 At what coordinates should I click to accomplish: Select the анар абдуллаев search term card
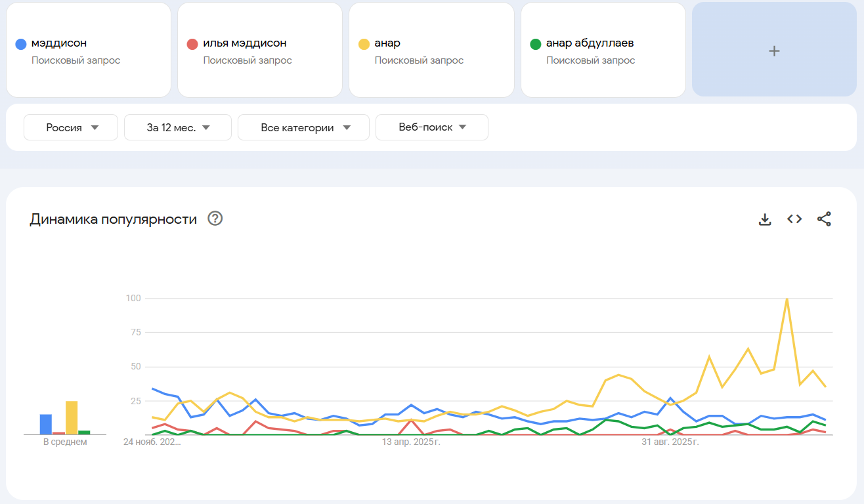(603, 50)
